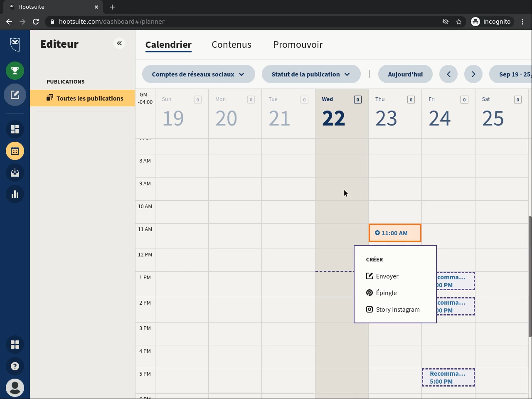Go to previous week arrow
The image size is (532, 399).
pos(448,74)
